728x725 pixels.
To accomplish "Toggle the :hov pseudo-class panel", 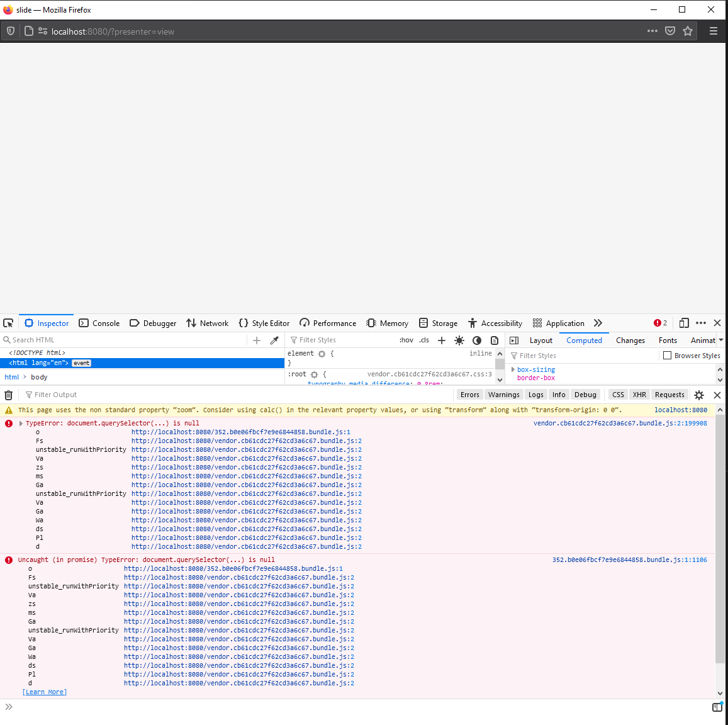I will 406,339.
